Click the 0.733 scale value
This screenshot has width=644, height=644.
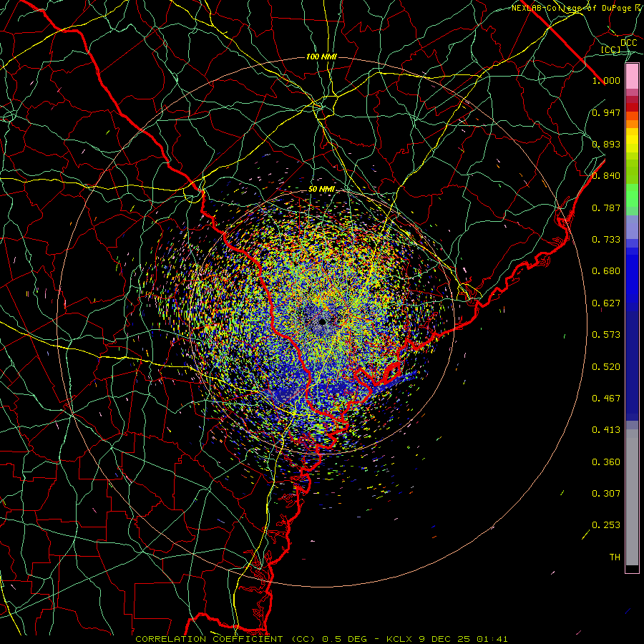point(606,240)
